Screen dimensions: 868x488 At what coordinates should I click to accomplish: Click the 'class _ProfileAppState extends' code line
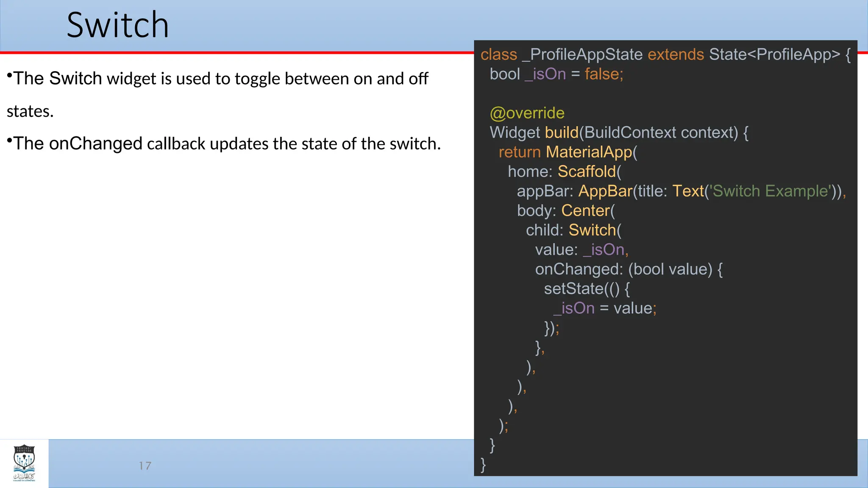[665, 55]
